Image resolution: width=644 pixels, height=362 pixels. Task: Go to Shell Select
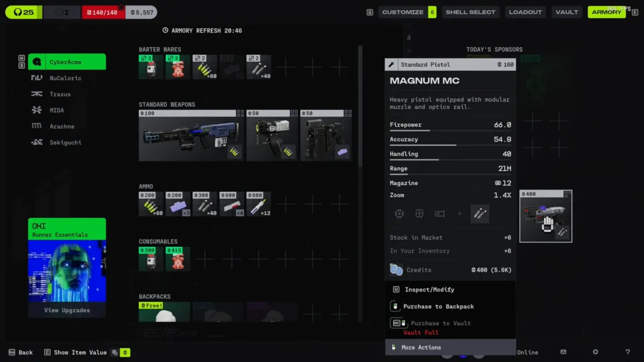point(470,12)
